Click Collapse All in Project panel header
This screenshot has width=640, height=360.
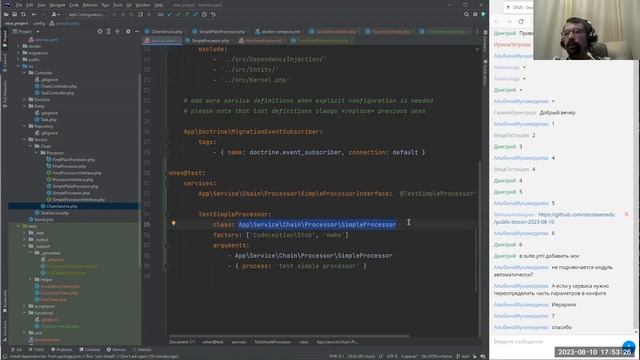(118, 31)
